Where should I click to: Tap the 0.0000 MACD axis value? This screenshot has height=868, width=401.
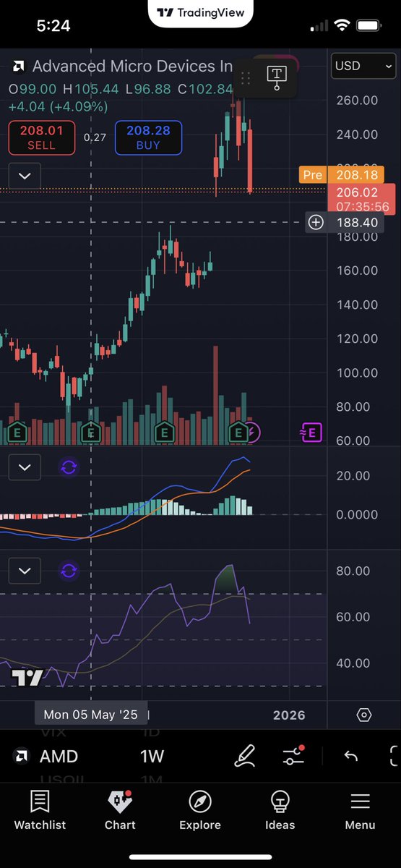[x=357, y=514]
